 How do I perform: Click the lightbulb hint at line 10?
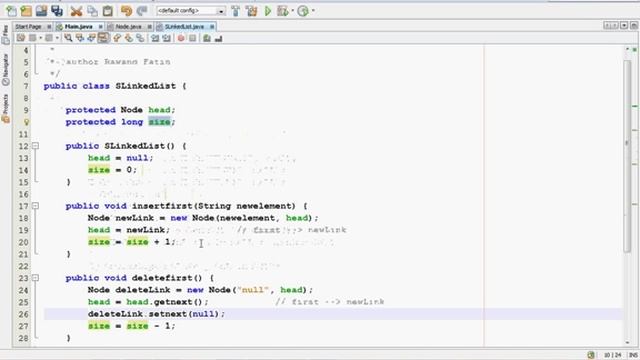(x=26, y=122)
